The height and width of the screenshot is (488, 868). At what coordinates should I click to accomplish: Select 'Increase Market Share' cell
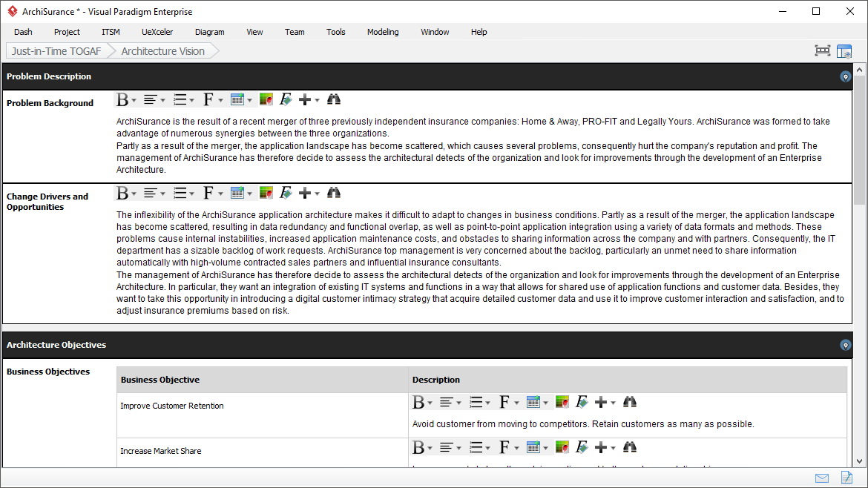263,452
